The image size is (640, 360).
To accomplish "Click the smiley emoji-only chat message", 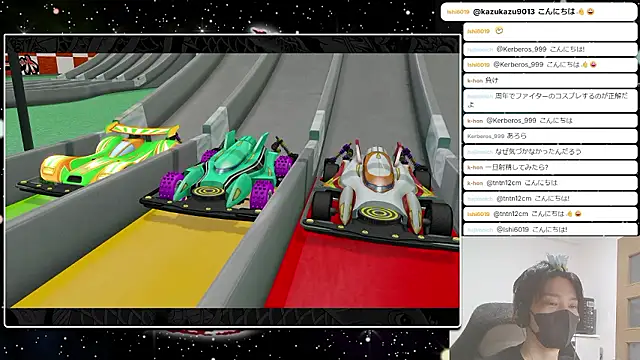I will pyautogui.click(x=550, y=31).
